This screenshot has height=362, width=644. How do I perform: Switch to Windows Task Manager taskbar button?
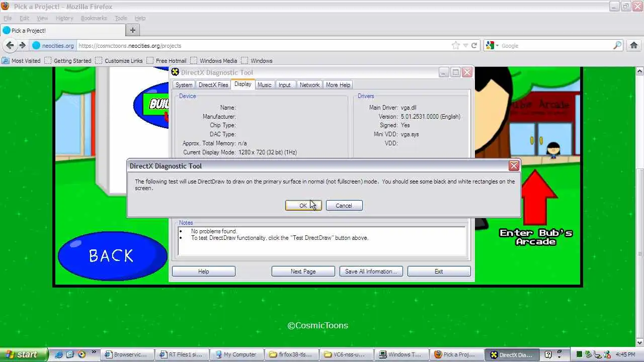click(x=400, y=354)
